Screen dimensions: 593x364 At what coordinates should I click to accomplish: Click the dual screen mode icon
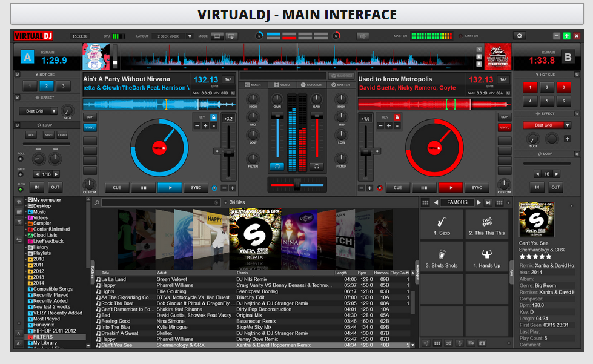(x=231, y=36)
